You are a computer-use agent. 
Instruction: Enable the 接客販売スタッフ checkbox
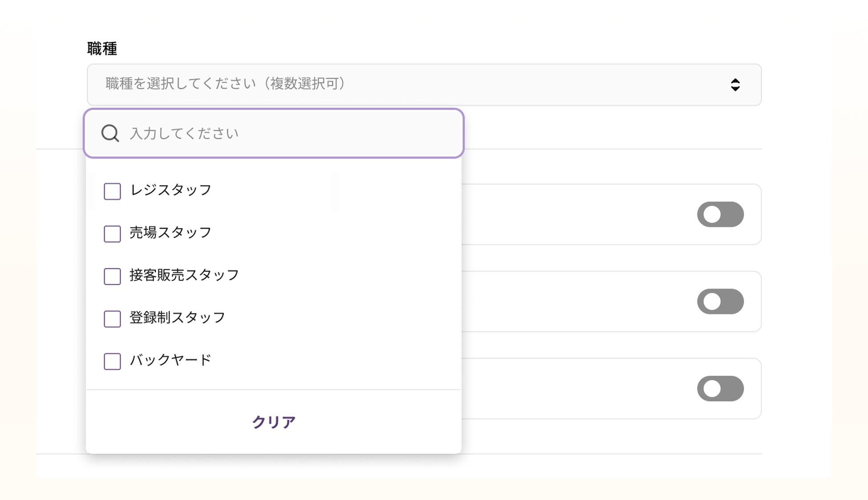click(112, 276)
